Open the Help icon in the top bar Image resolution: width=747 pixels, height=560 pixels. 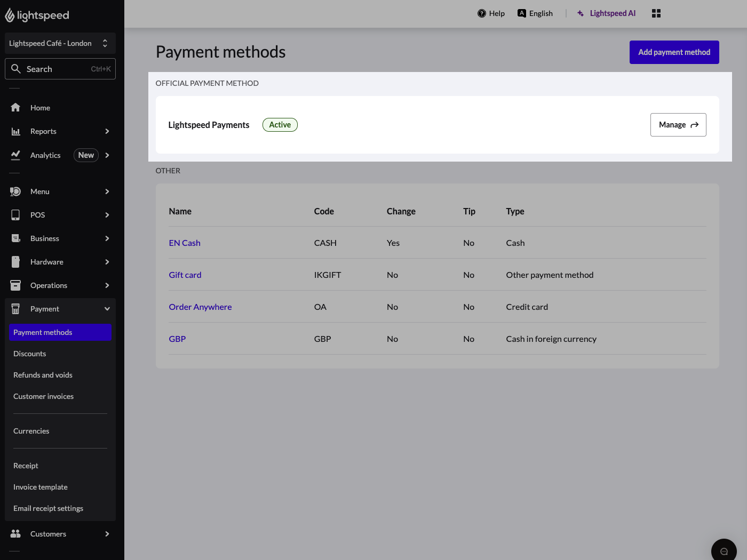(482, 13)
